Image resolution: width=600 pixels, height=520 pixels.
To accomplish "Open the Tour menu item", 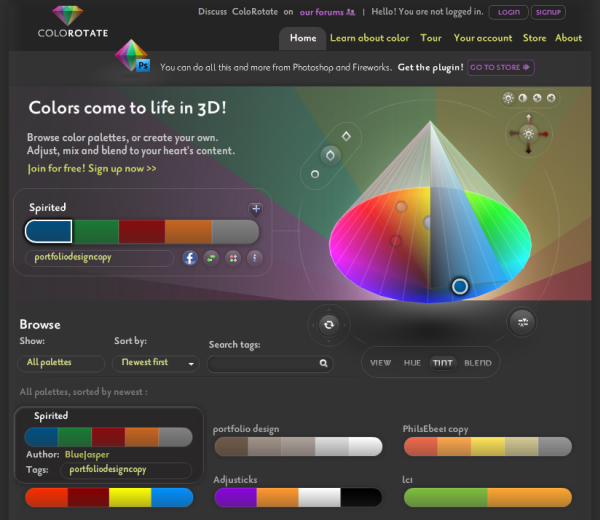I will pyautogui.click(x=431, y=38).
